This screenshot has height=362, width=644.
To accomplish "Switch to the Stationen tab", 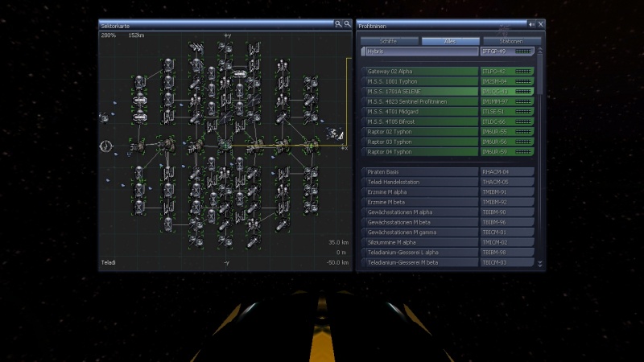I will (x=511, y=41).
